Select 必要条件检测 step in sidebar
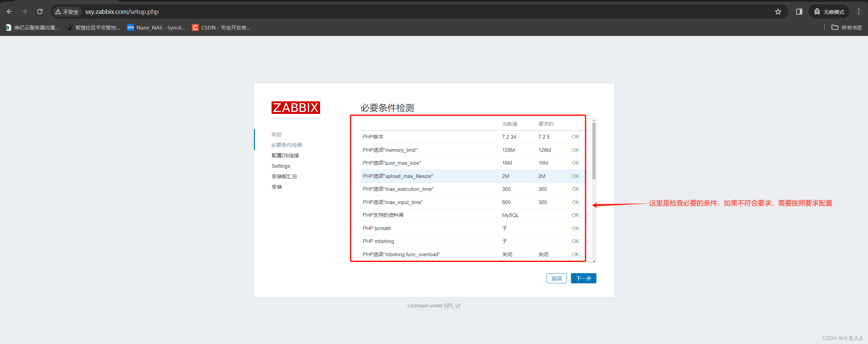The width and height of the screenshot is (868, 344). 287,145
